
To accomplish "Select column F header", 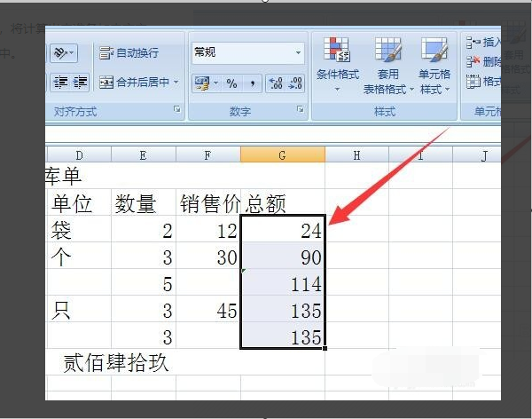I will point(207,155).
